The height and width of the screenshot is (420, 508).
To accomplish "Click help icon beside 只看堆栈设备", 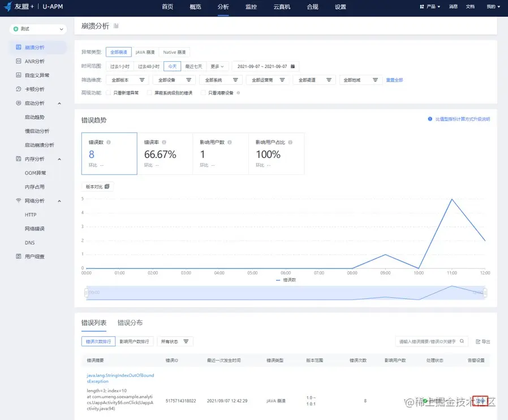I will [238, 93].
